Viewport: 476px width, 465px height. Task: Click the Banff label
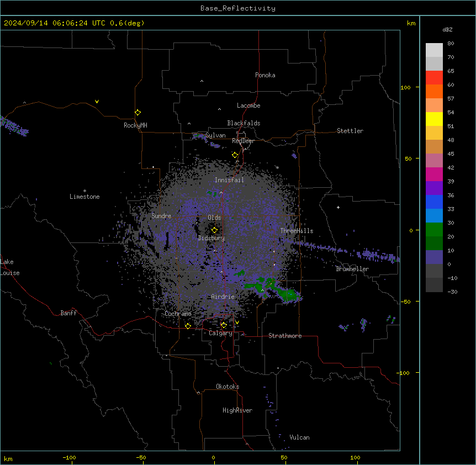click(68, 313)
